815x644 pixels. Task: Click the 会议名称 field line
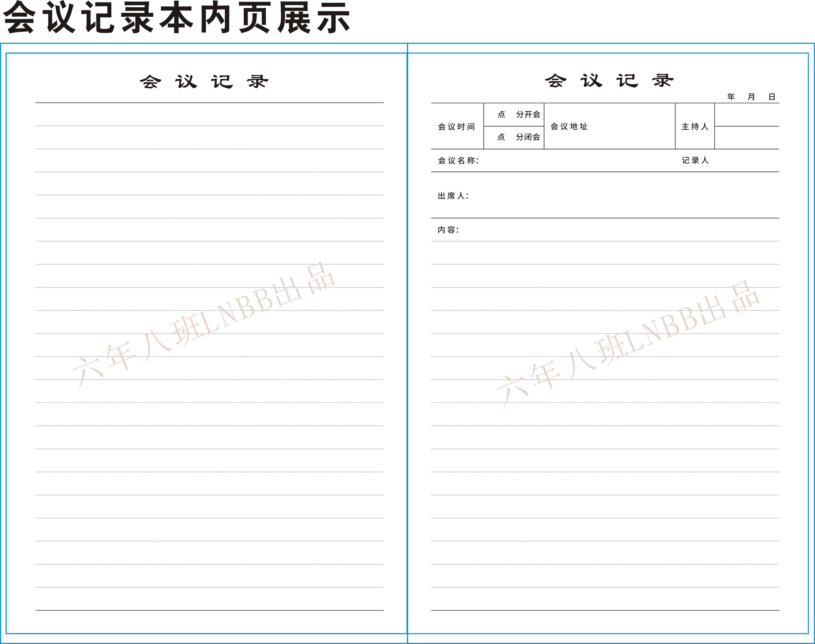pyautogui.click(x=566, y=161)
